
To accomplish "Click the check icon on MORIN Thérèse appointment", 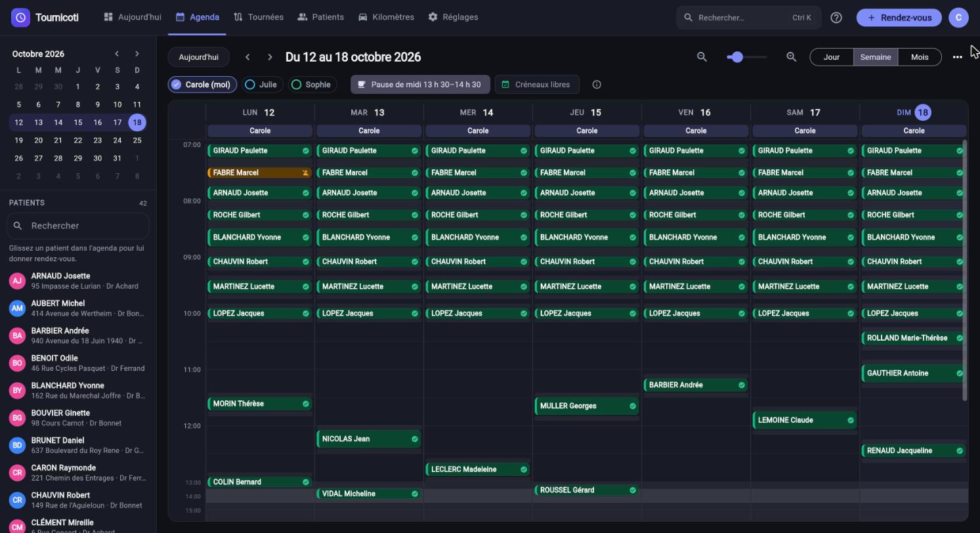I will point(305,404).
